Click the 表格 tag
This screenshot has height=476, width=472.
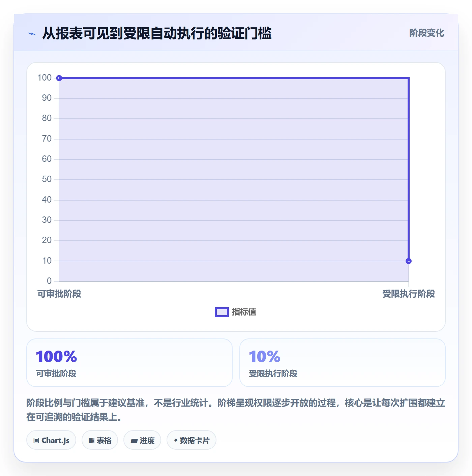click(x=100, y=440)
